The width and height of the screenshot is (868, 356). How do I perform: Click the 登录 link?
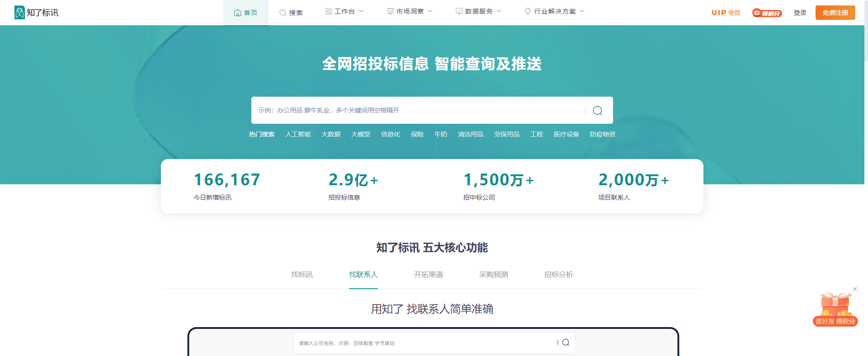click(800, 13)
